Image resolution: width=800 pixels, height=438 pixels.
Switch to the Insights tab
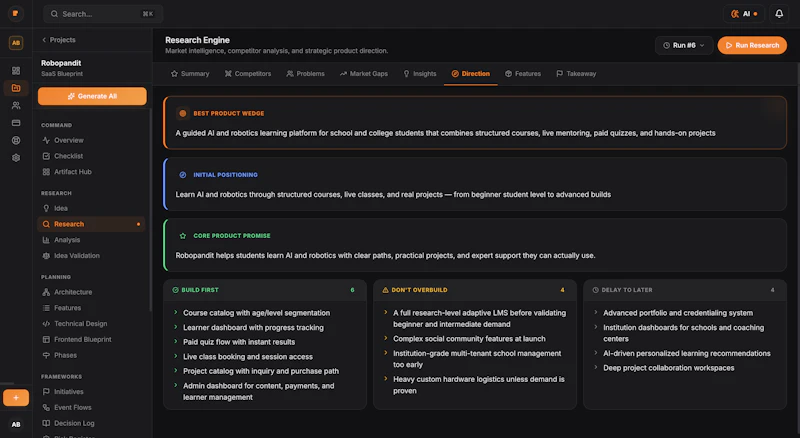tap(420, 74)
